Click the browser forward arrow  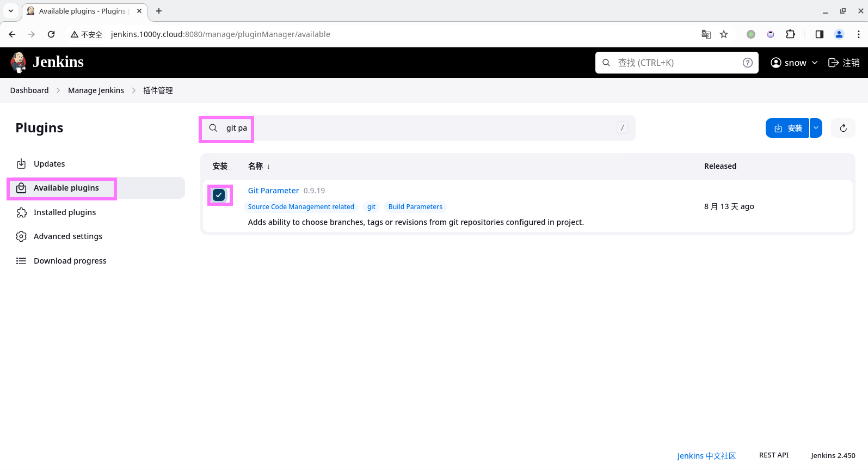point(32,34)
